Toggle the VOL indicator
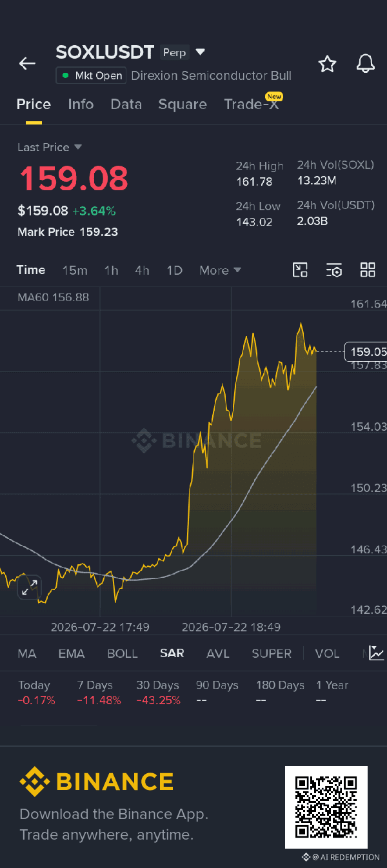The image size is (387, 868). (x=327, y=653)
